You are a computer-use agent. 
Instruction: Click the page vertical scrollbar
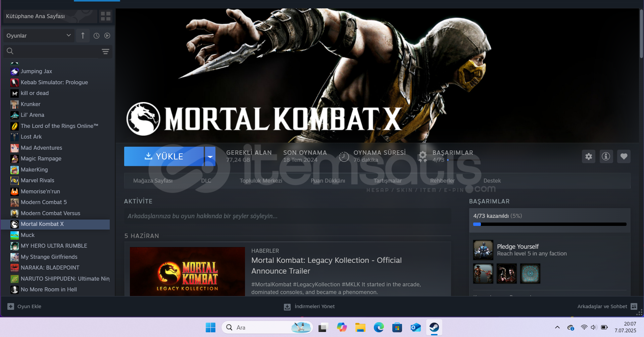[641, 34]
